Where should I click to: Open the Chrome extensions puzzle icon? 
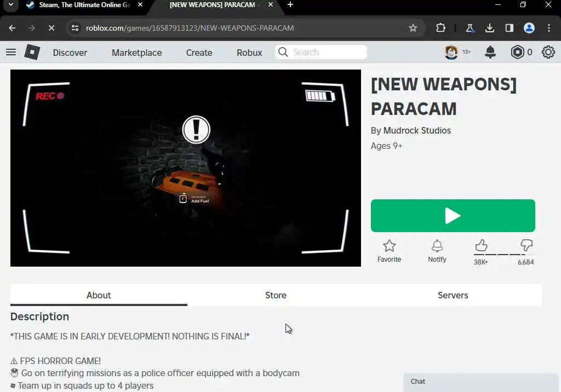click(441, 28)
